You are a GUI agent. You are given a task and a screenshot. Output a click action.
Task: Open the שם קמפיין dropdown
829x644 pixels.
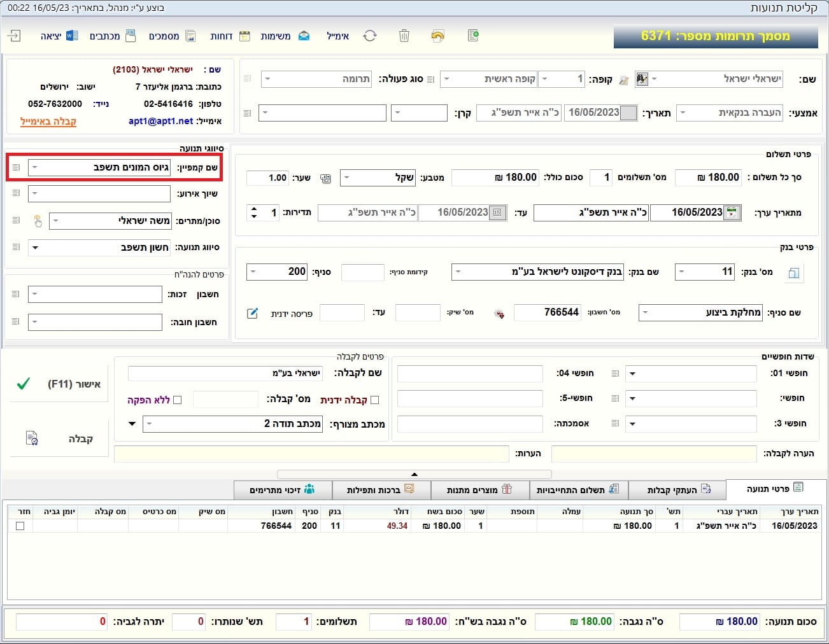tap(36, 167)
